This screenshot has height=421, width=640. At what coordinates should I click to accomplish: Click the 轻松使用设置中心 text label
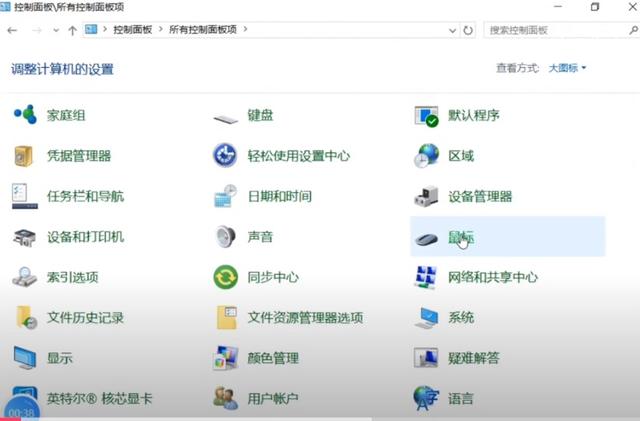[299, 156]
